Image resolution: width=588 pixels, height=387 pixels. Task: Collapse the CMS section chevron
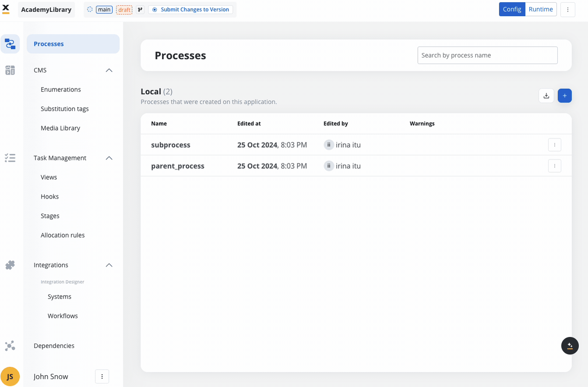tap(109, 70)
